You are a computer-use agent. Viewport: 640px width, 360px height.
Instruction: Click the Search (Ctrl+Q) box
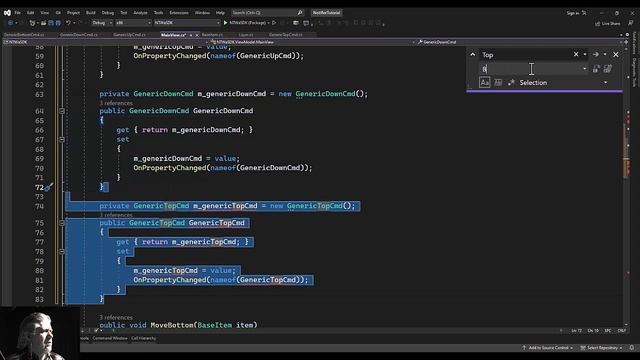tap(267, 13)
